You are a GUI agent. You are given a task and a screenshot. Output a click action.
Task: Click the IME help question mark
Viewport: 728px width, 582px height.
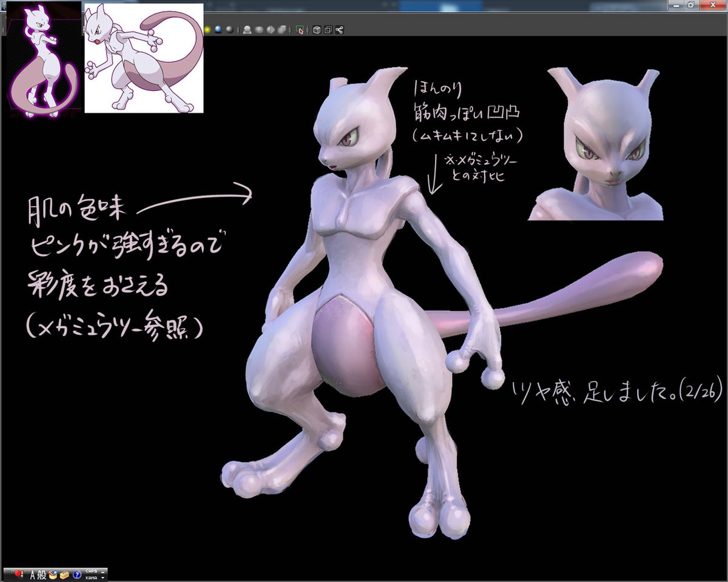point(77,575)
